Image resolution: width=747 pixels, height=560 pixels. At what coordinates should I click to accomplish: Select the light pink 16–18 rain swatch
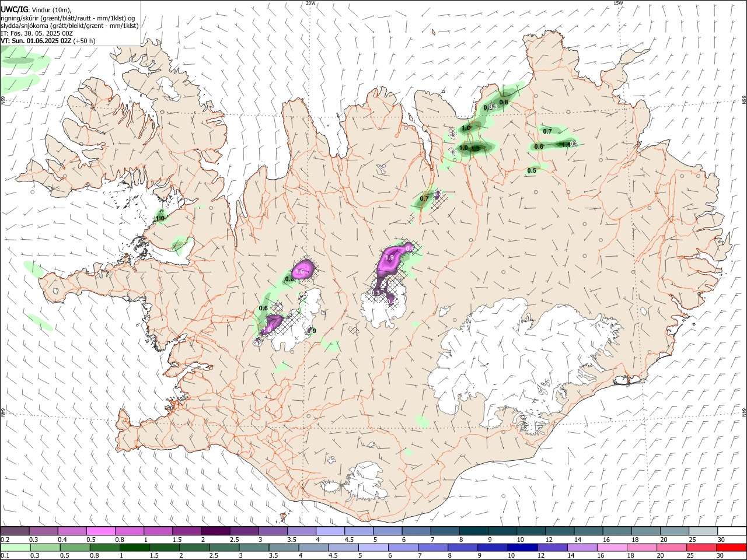pyautogui.click(x=612, y=547)
